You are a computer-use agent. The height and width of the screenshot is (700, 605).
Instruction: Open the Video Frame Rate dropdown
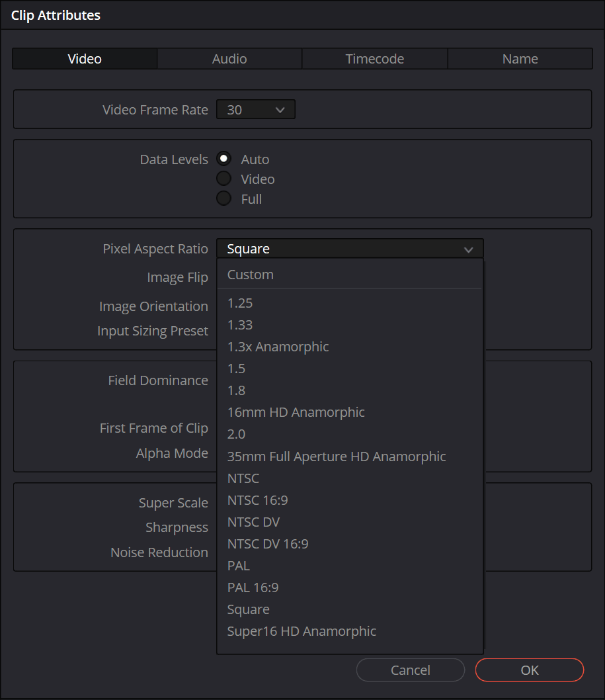[x=255, y=110]
